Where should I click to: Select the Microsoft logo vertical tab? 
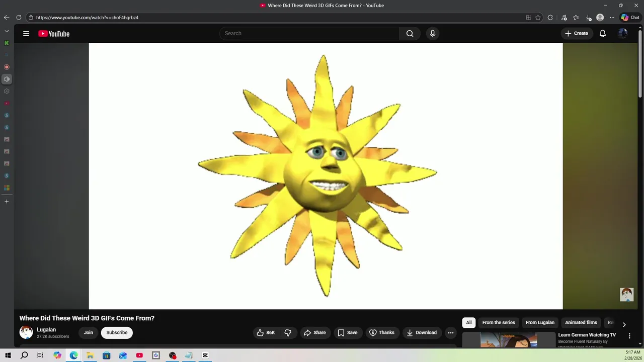click(x=7, y=188)
